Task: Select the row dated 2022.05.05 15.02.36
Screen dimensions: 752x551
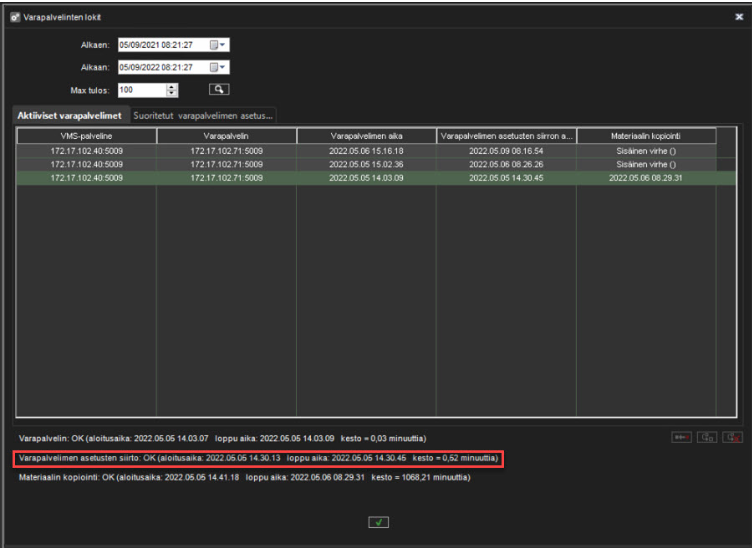Action: point(366,164)
